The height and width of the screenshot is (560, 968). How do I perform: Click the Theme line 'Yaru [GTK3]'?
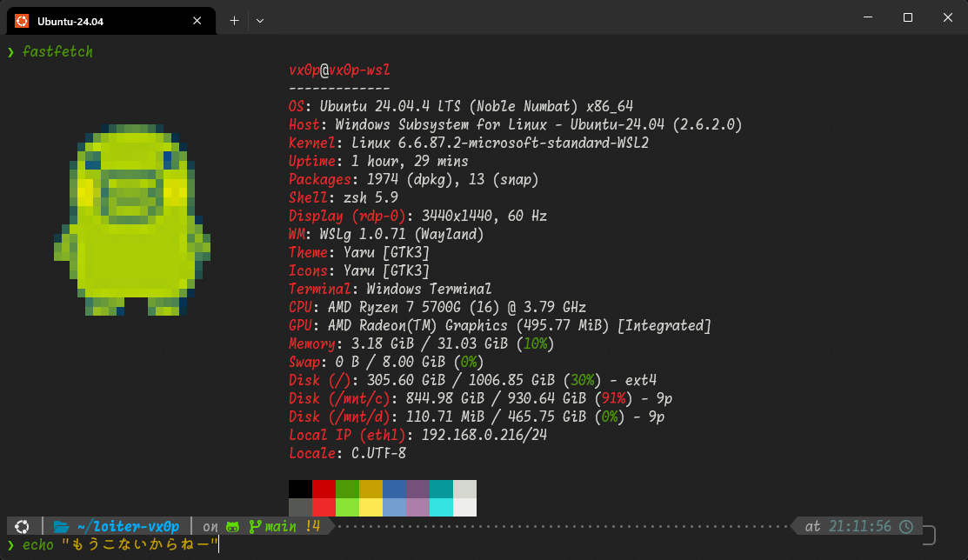[359, 252]
